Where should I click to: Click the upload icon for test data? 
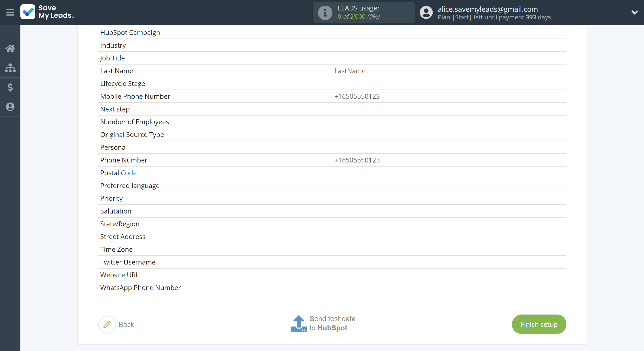point(299,323)
